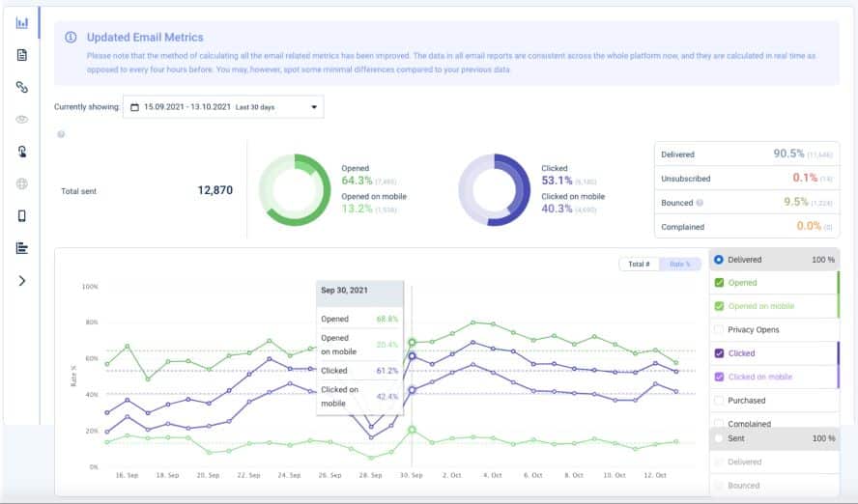Click the Unsubscribed 0.1% metric row

pos(747,179)
